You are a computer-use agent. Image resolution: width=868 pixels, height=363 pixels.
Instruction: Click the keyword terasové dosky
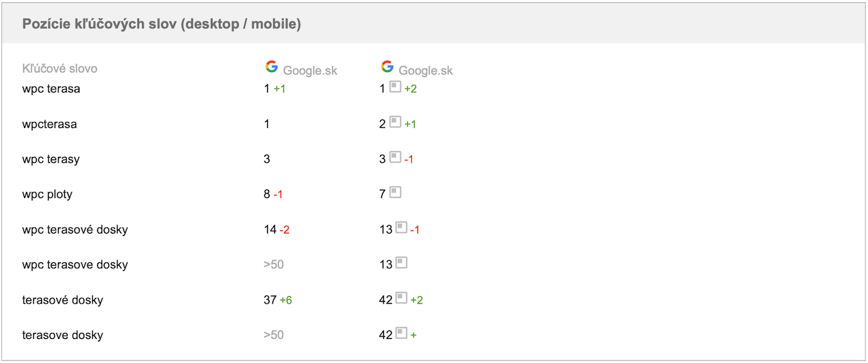coord(63,300)
